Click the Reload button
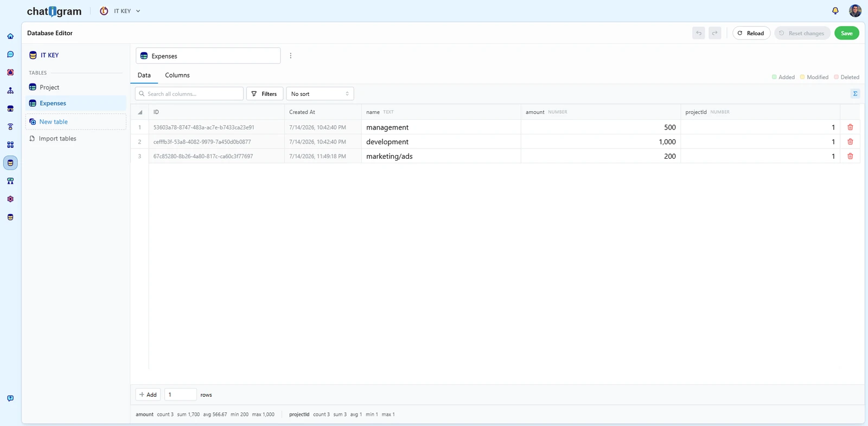The image size is (868, 426). point(751,33)
